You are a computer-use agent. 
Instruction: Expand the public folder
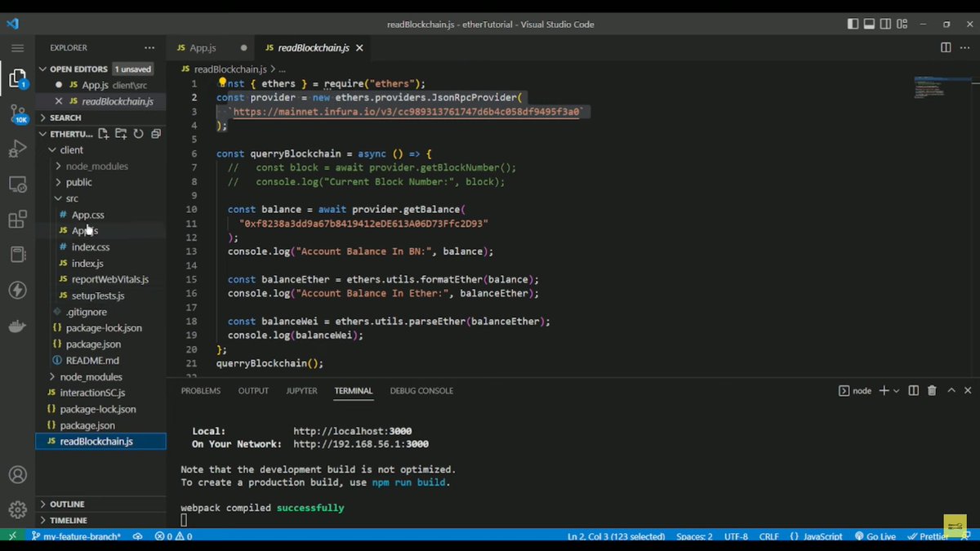(x=101, y=182)
